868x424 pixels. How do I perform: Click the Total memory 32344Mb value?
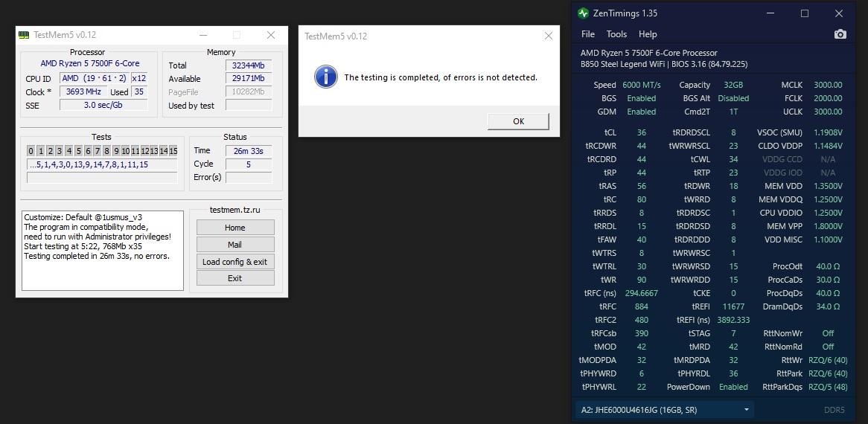249,65
